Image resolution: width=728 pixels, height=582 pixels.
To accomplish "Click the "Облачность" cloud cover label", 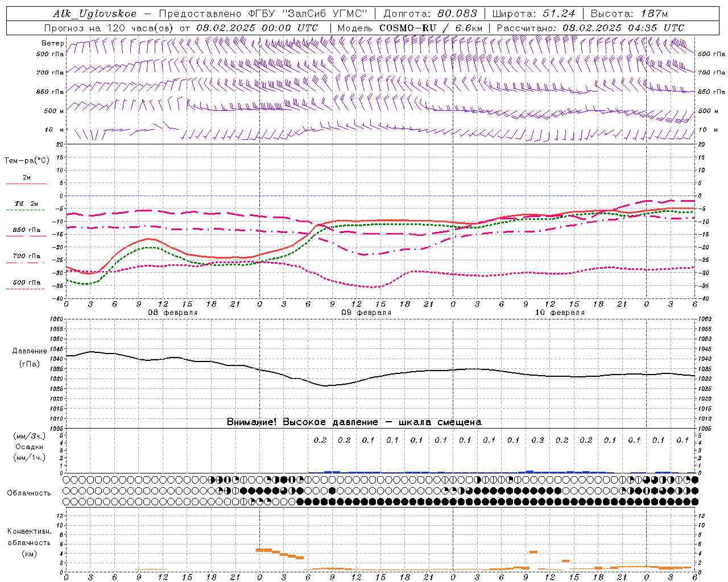I will click(x=29, y=493).
